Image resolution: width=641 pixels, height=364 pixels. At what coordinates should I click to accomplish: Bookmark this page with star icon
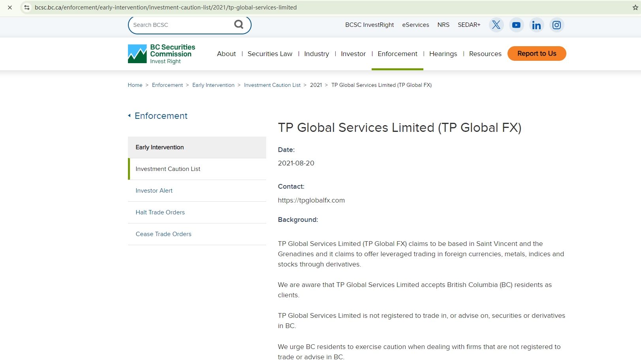635,8
